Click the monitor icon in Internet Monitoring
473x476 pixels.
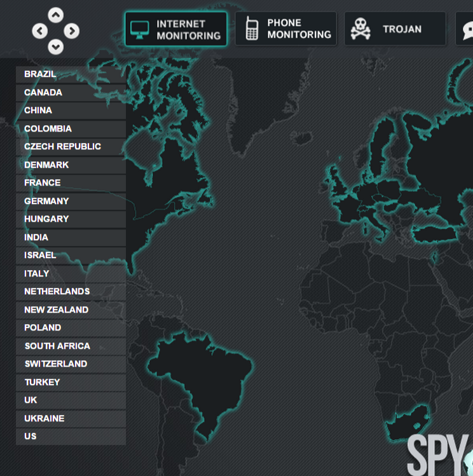pyautogui.click(x=139, y=29)
